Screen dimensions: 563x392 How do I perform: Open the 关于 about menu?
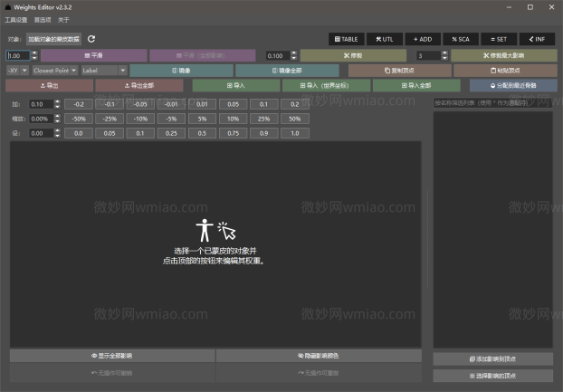click(63, 20)
